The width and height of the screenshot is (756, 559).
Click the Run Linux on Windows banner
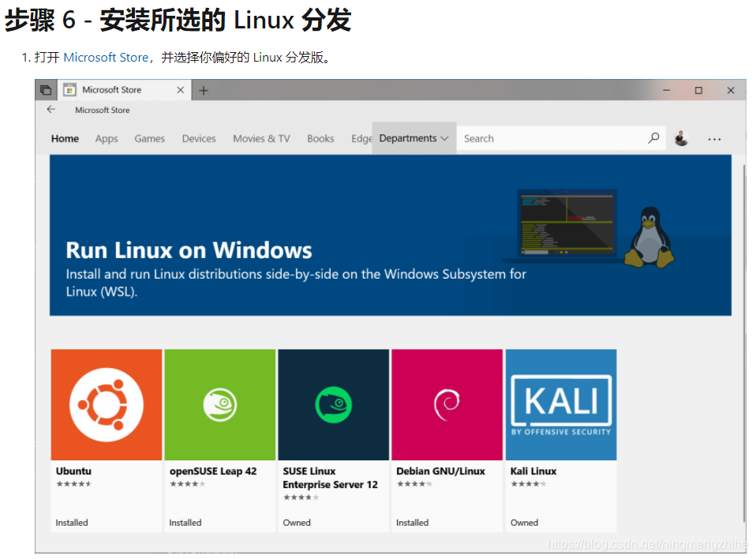390,235
